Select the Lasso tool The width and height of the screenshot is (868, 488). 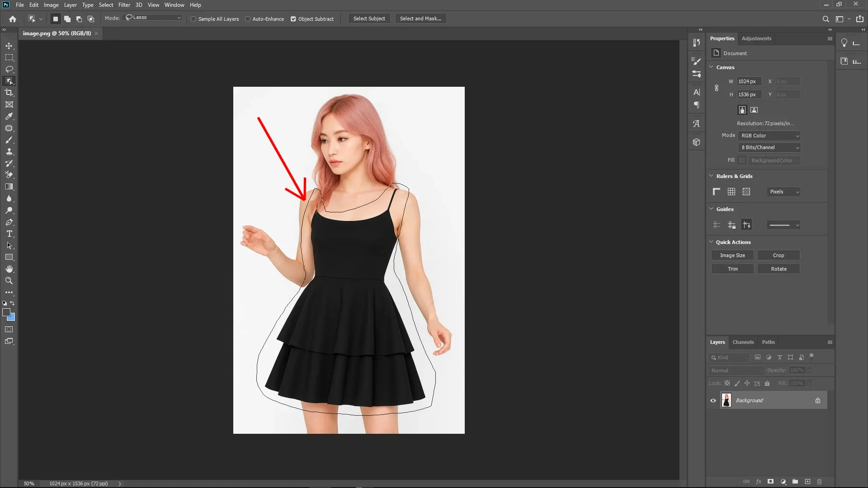tap(9, 69)
